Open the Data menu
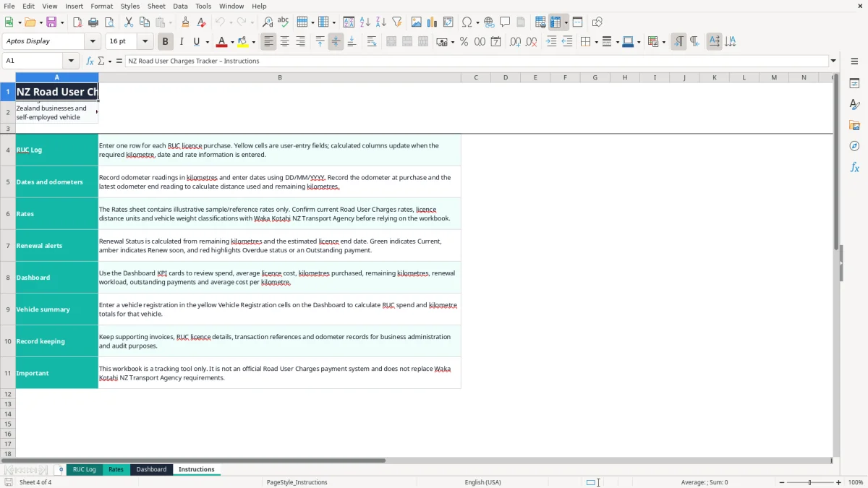Viewport: 868px width, 488px height. (180, 6)
